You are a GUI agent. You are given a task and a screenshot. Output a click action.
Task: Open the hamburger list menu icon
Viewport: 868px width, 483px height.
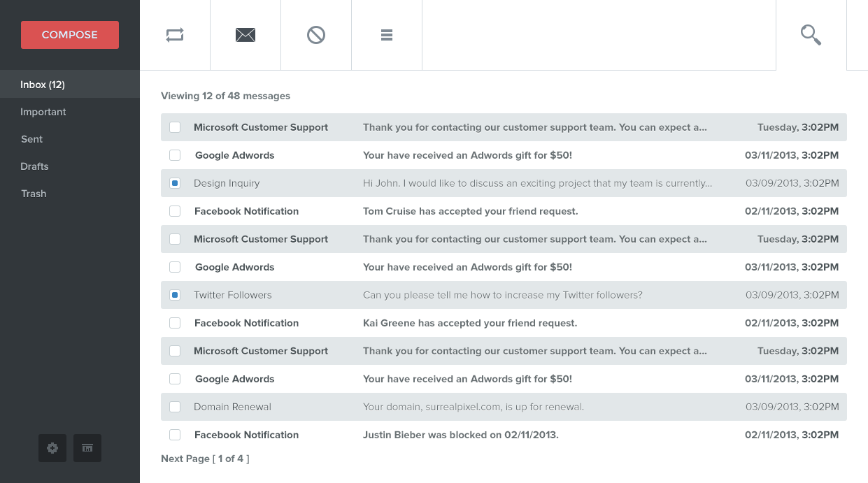point(387,35)
